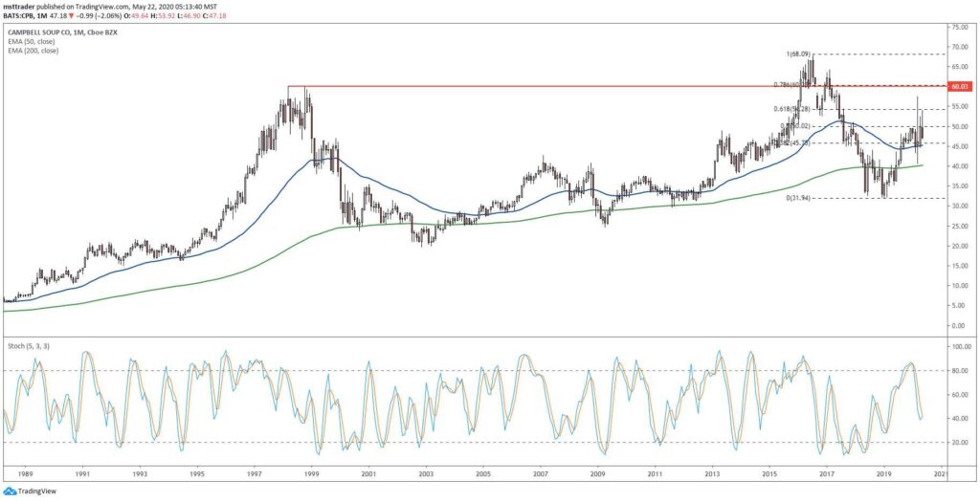Click 100.00 on the Stoch scale
Viewport: 980px width, 501px height.
[961, 347]
